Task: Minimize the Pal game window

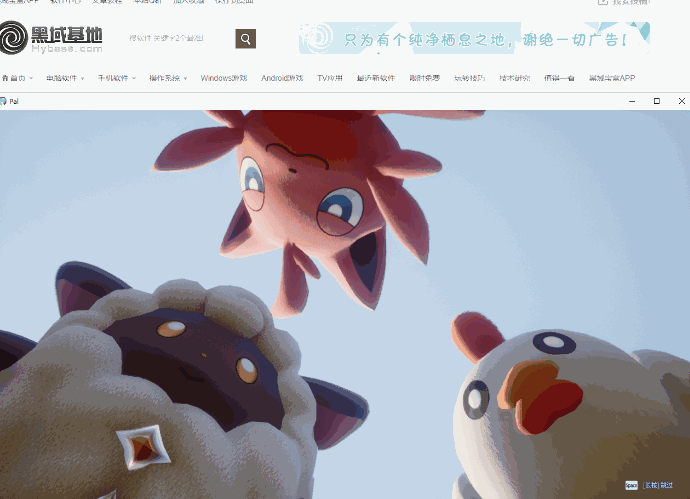Action: pyautogui.click(x=632, y=101)
